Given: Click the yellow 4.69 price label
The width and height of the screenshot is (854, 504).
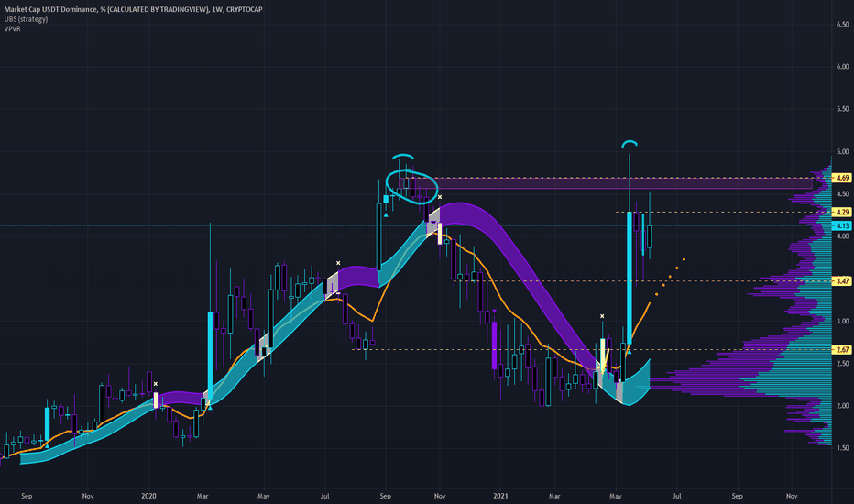Looking at the screenshot, I should point(842,178).
